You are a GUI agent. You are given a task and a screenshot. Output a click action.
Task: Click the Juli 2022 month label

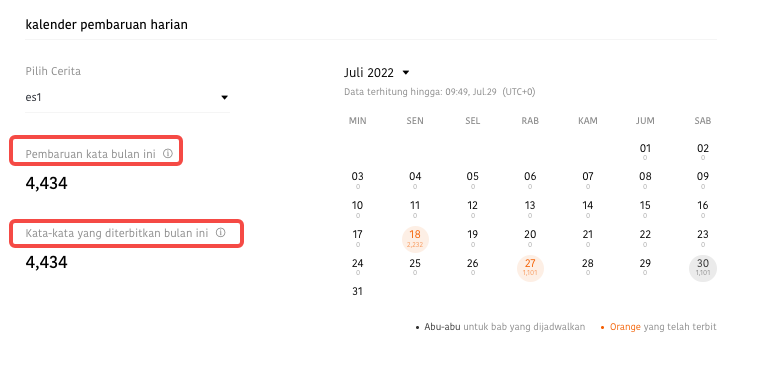click(x=369, y=73)
